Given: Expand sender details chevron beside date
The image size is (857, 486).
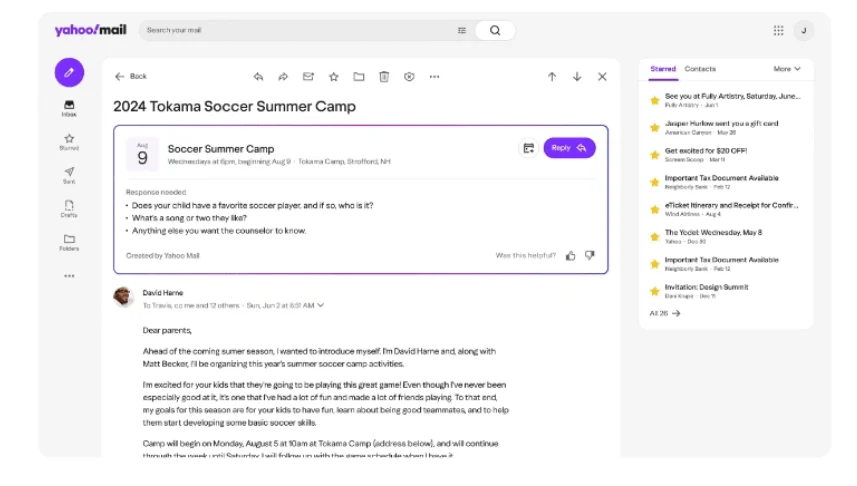Looking at the screenshot, I should (x=321, y=305).
